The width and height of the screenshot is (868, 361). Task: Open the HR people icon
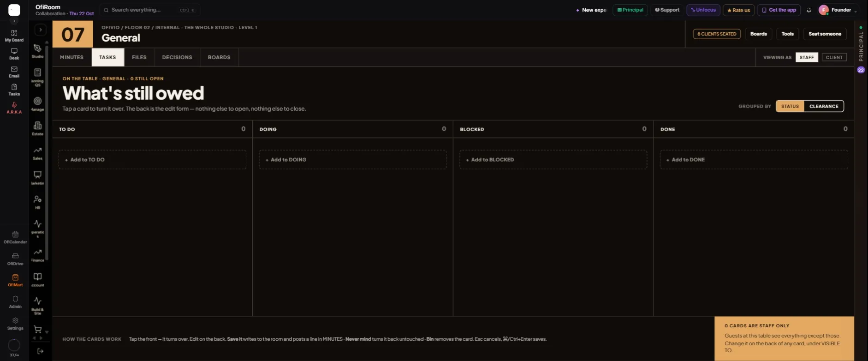(38, 202)
